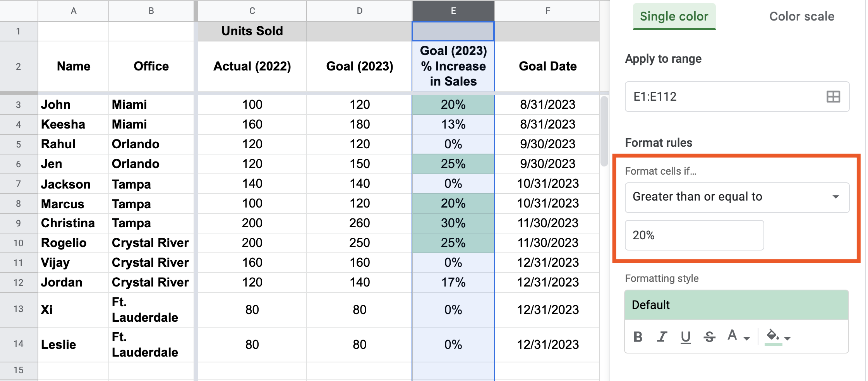868x381 pixels.
Task: Click the cell containing Christina
Action: [73, 223]
